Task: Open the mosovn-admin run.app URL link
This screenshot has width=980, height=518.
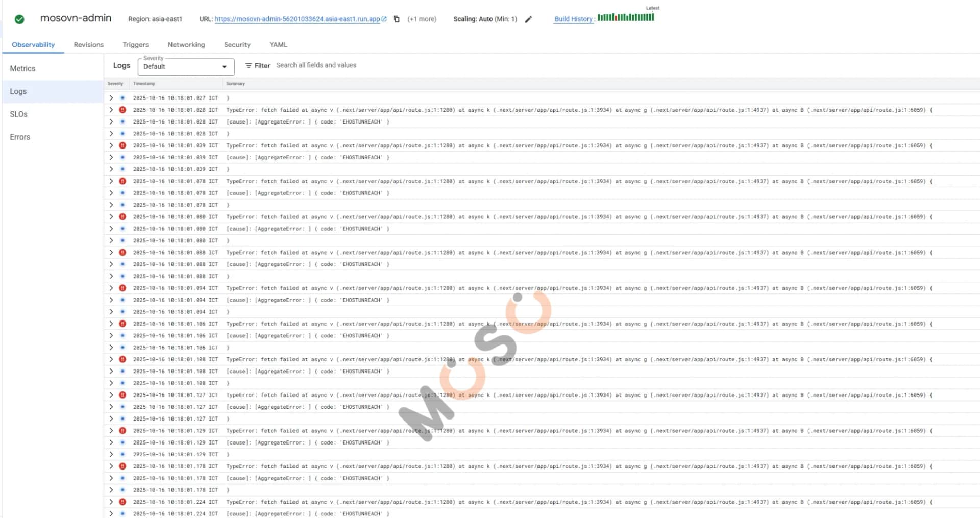Action: coord(297,19)
